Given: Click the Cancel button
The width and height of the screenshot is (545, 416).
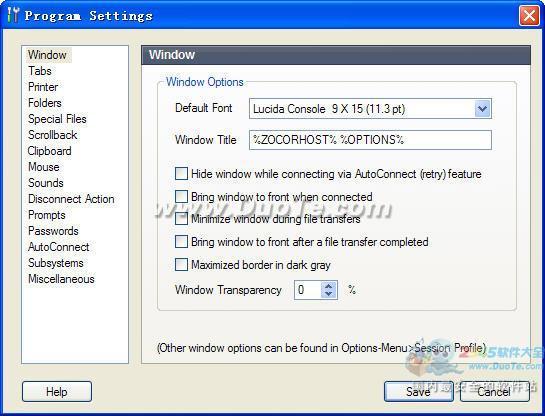Looking at the screenshot, I should [494, 392].
